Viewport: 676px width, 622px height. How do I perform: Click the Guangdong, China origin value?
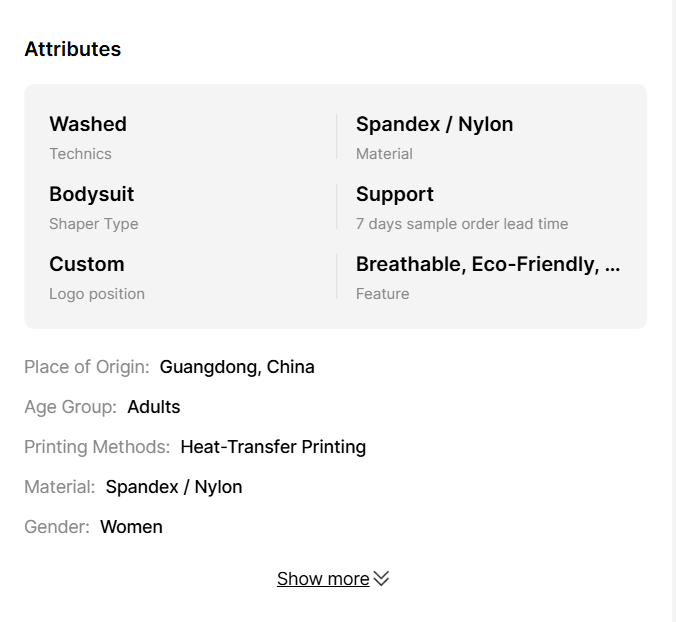237,367
